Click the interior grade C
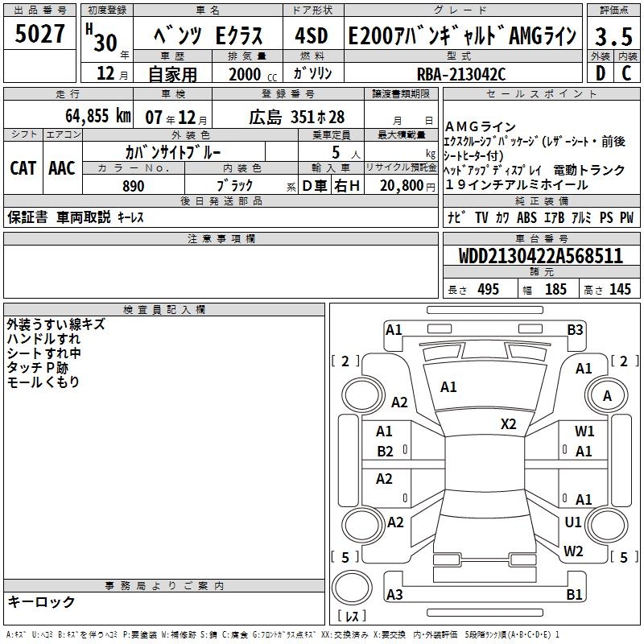 pyautogui.click(x=626, y=73)
